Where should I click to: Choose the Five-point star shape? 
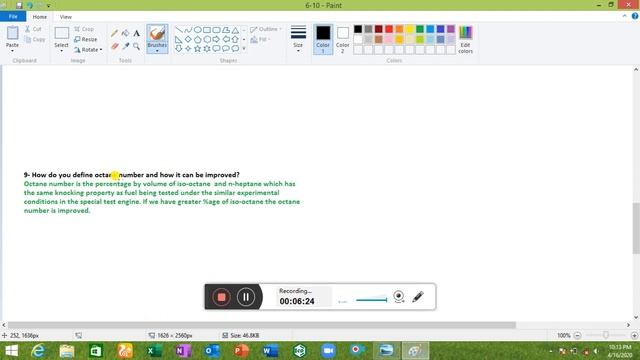pos(198,49)
